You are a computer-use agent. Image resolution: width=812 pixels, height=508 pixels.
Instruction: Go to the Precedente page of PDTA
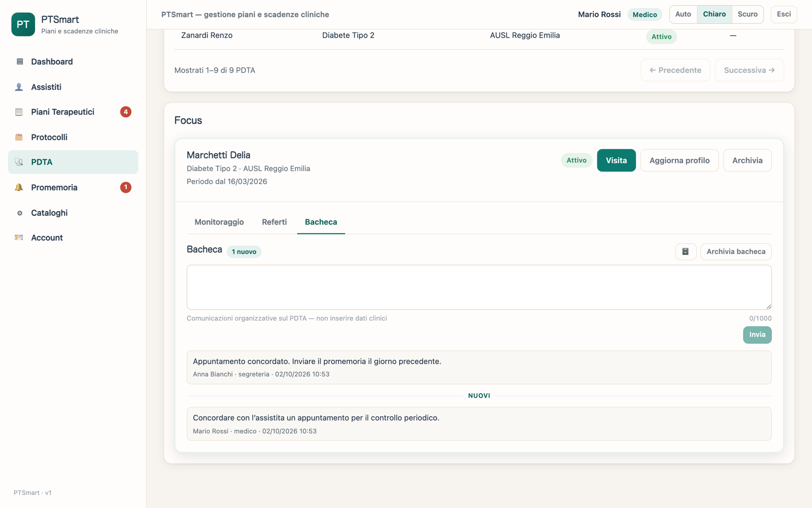pyautogui.click(x=675, y=70)
